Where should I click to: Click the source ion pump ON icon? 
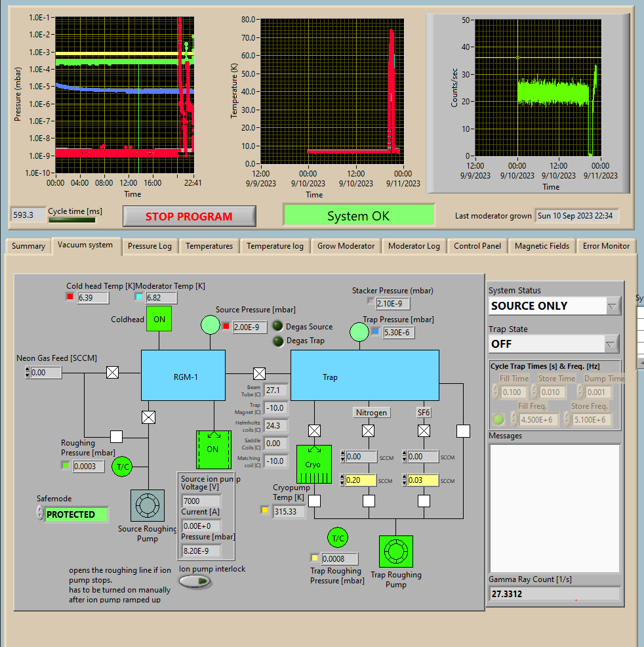(x=213, y=449)
